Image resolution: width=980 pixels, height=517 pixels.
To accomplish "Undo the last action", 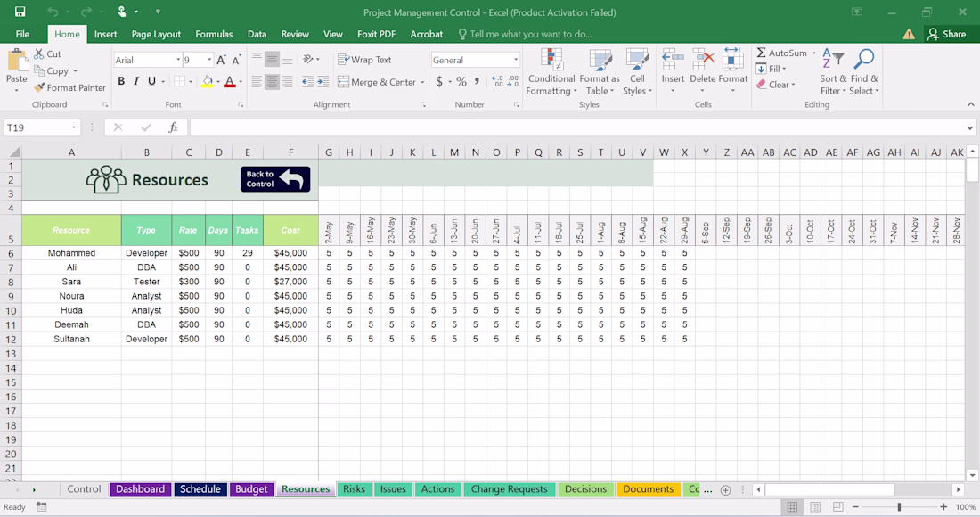I will pos(53,12).
